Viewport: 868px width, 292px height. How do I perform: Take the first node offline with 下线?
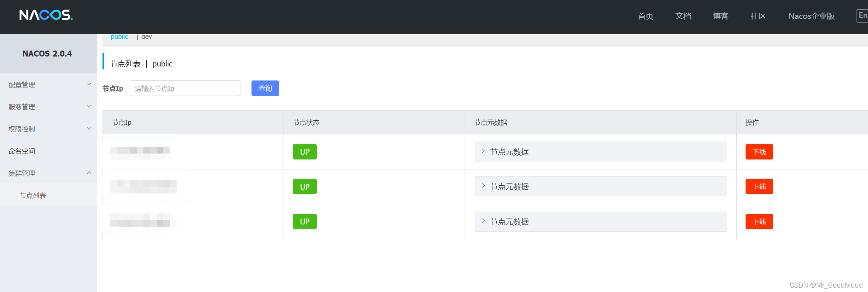(x=759, y=152)
